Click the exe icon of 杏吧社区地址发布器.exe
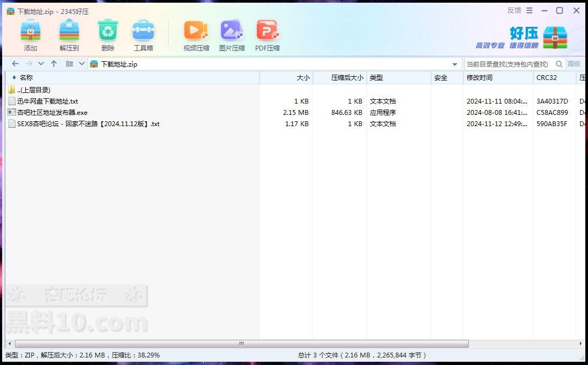The height and width of the screenshot is (365, 588). (x=12, y=112)
